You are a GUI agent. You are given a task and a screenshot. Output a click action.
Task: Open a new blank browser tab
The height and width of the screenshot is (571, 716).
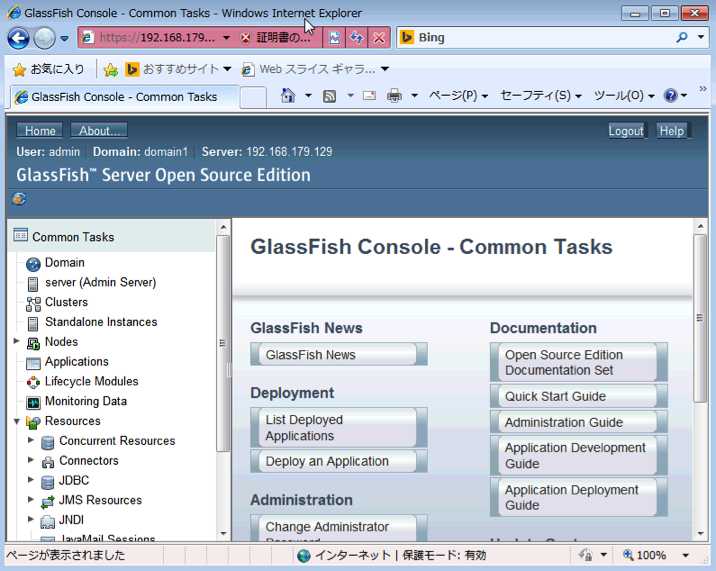pyautogui.click(x=253, y=97)
